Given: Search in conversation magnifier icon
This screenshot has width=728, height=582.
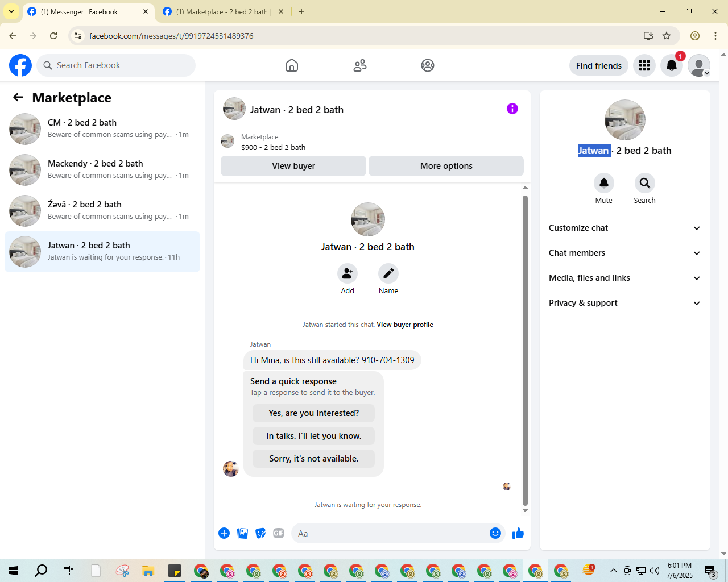Looking at the screenshot, I should tap(645, 183).
